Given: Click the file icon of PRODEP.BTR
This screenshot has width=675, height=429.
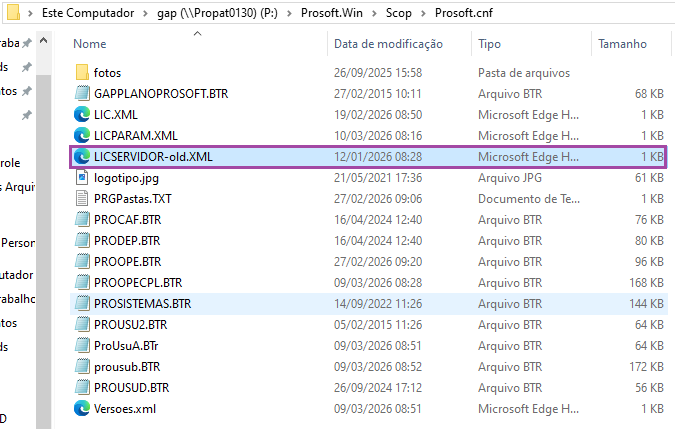Looking at the screenshot, I should click(82, 241).
